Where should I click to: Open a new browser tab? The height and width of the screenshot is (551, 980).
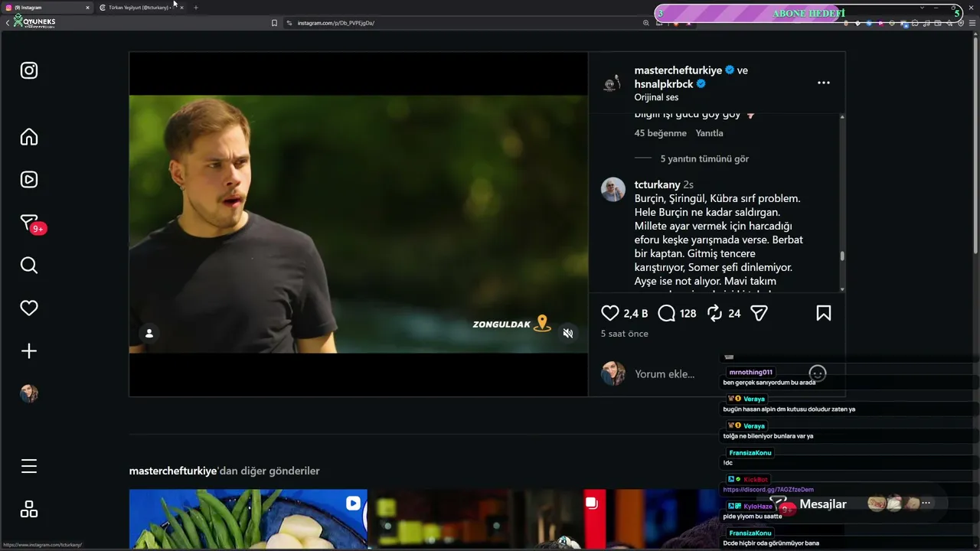click(196, 8)
